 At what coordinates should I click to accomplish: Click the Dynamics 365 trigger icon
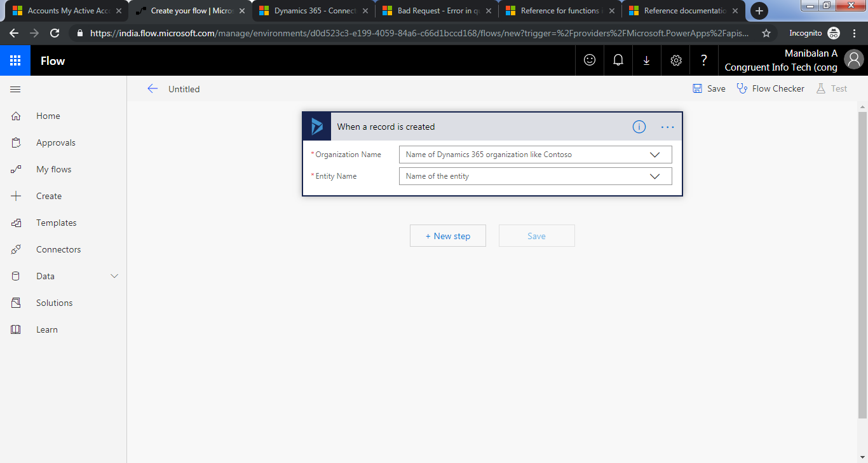coord(317,127)
